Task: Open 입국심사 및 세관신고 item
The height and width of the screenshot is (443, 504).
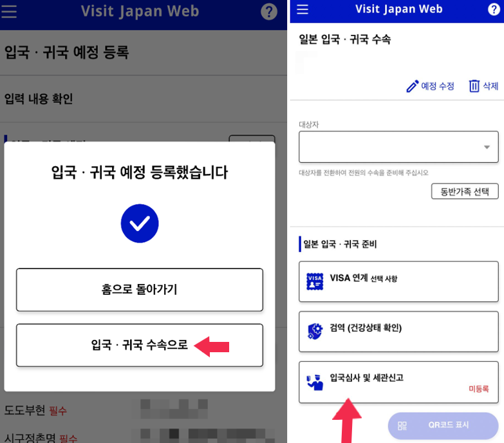Action: coord(398,382)
